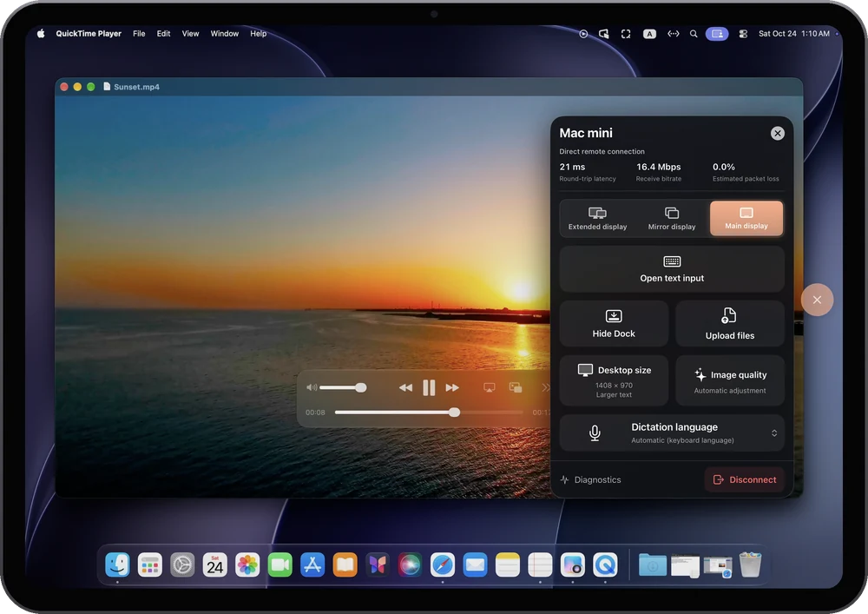Open Photos from the Dock
Screen dimensions: 868x614
pos(247,564)
